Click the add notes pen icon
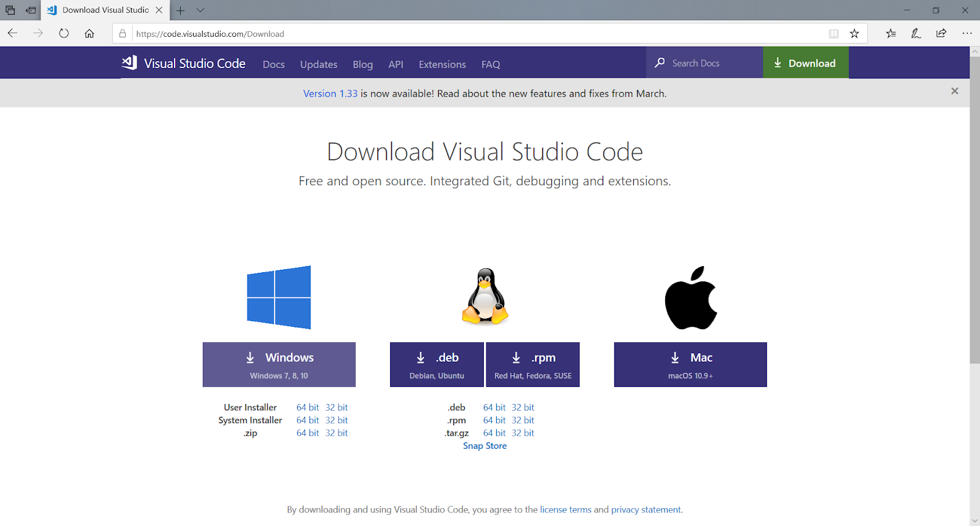The image size is (980, 526). (x=916, y=34)
